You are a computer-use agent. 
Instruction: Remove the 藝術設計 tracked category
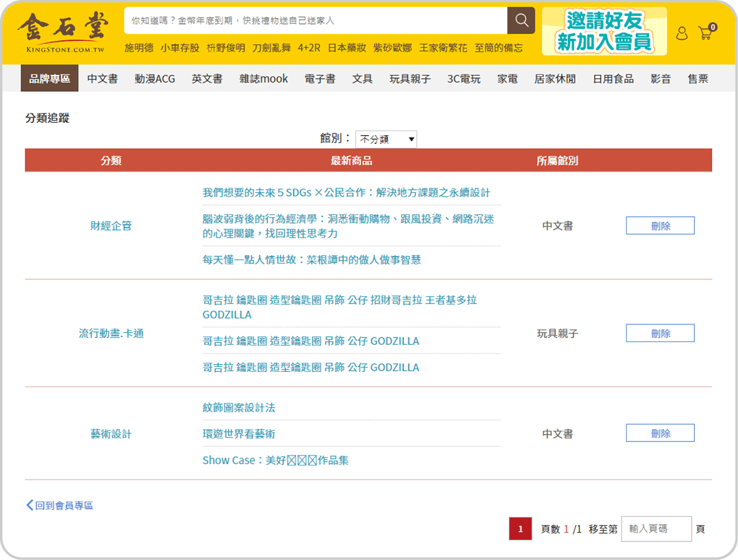tap(660, 433)
